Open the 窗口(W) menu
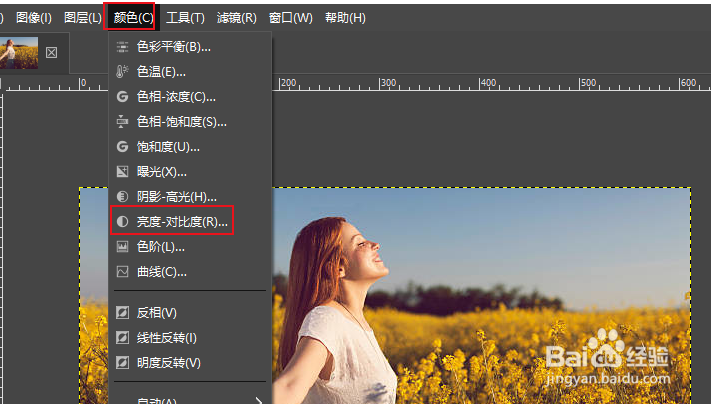Viewport: 711px width, 404px height. tap(290, 18)
